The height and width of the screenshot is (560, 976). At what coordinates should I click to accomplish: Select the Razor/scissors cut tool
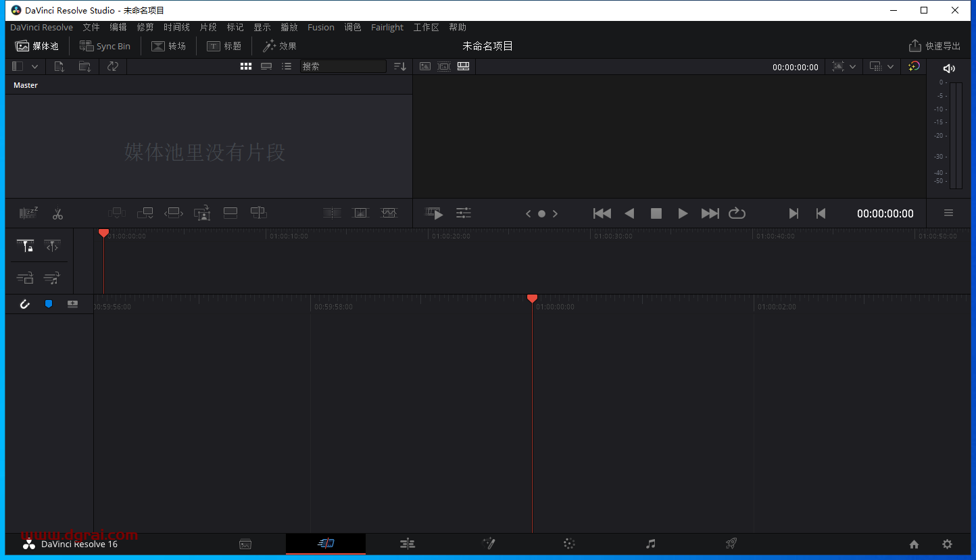[x=57, y=213]
